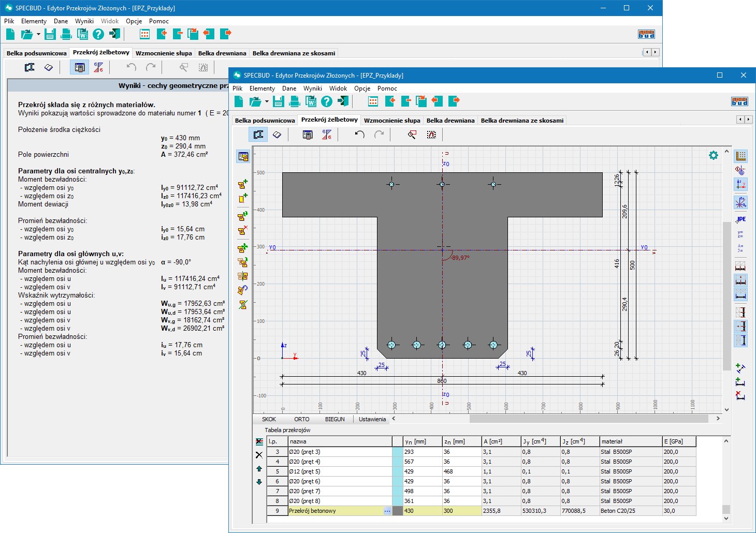756x533 pixels.
Task: Click the IPE profile icon in right toolbar
Action: pyautogui.click(x=740, y=219)
